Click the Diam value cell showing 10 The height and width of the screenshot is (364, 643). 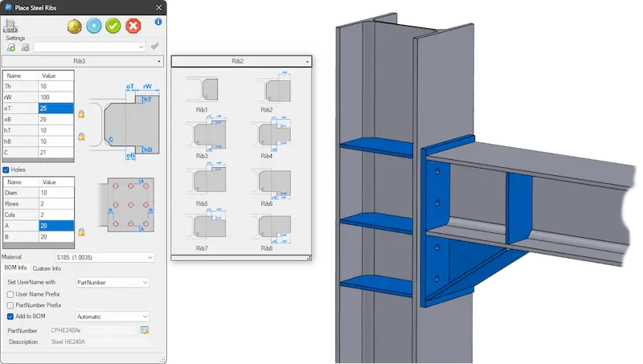[56, 193]
